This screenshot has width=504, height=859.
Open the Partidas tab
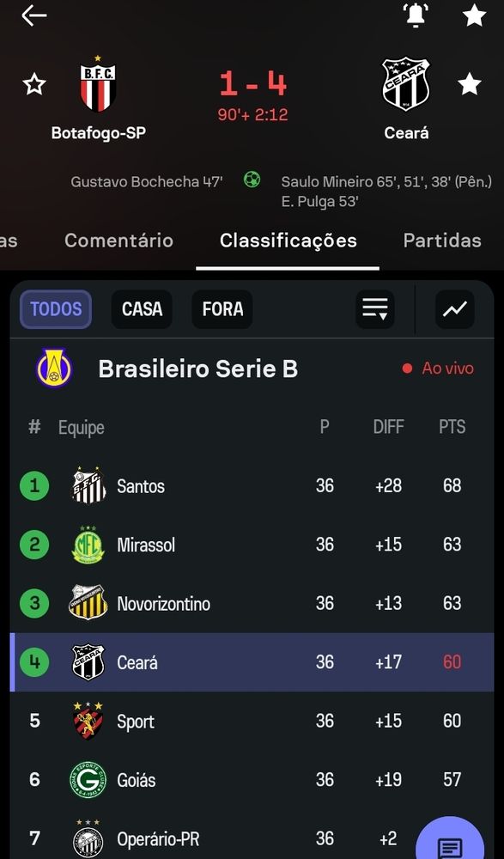coord(442,241)
